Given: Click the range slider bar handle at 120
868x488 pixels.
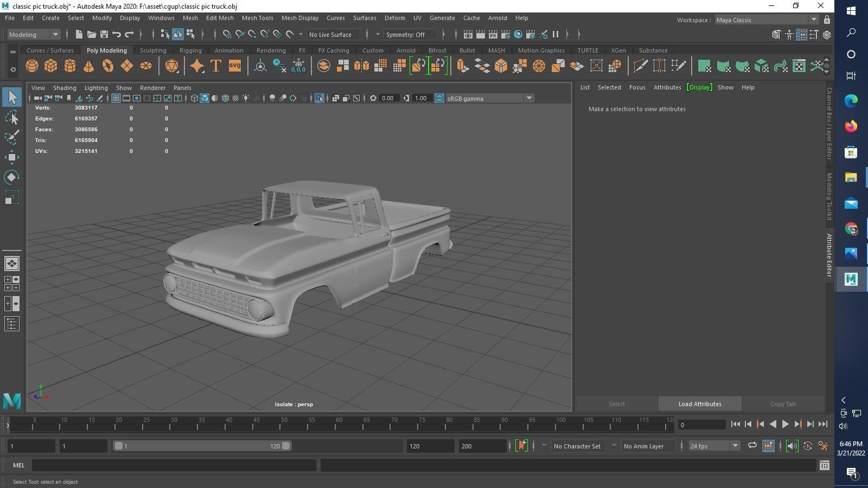Looking at the screenshot, I should tap(286, 446).
